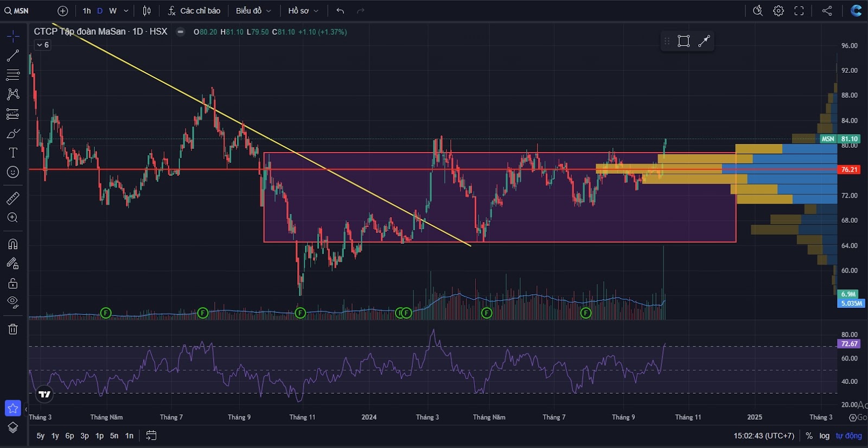Redo the last chart action
This screenshot has height=448, width=868.
(x=361, y=11)
